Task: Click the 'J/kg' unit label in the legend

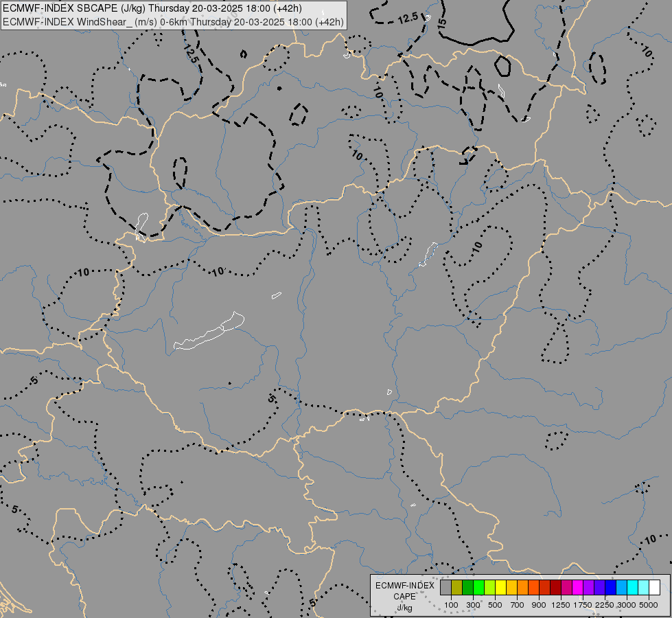Action: [x=404, y=608]
